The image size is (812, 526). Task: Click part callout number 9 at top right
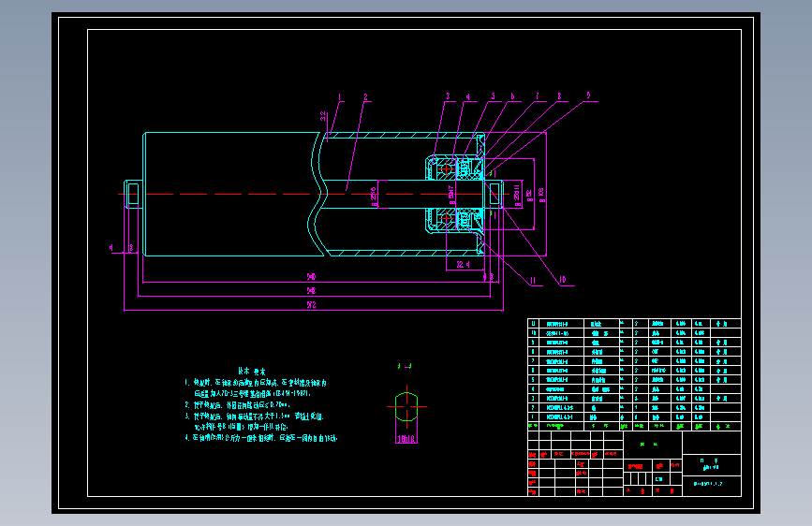tap(588, 95)
